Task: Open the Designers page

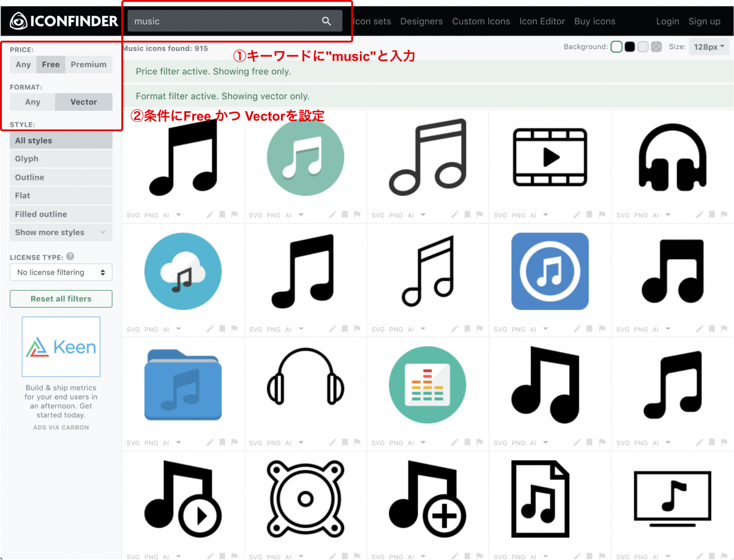Action: pyautogui.click(x=421, y=21)
